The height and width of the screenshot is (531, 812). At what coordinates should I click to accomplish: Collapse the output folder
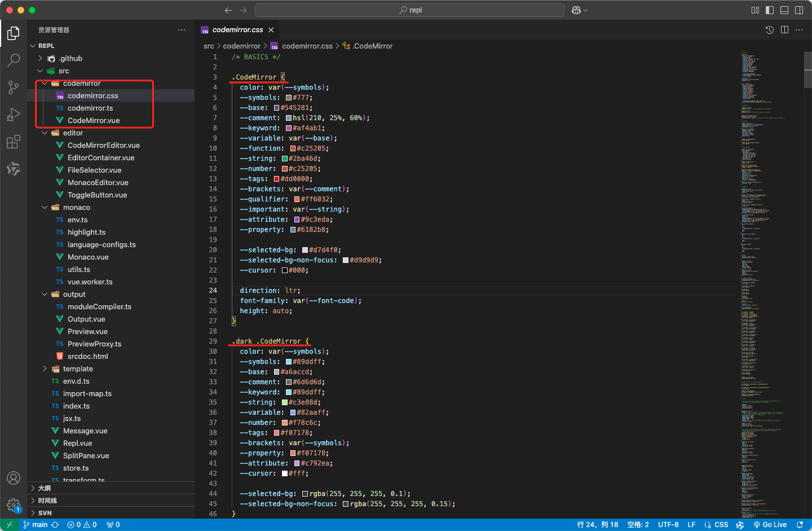click(x=45, y=294)
